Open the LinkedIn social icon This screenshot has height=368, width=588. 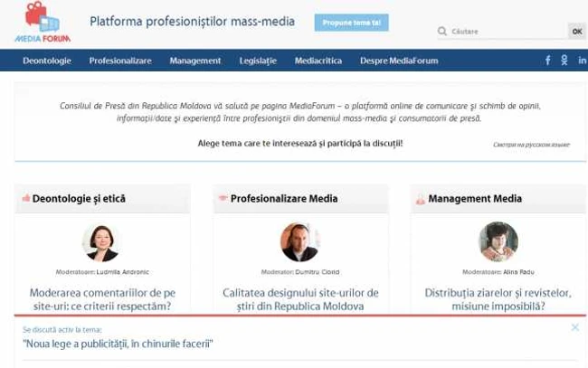(582, 61)
